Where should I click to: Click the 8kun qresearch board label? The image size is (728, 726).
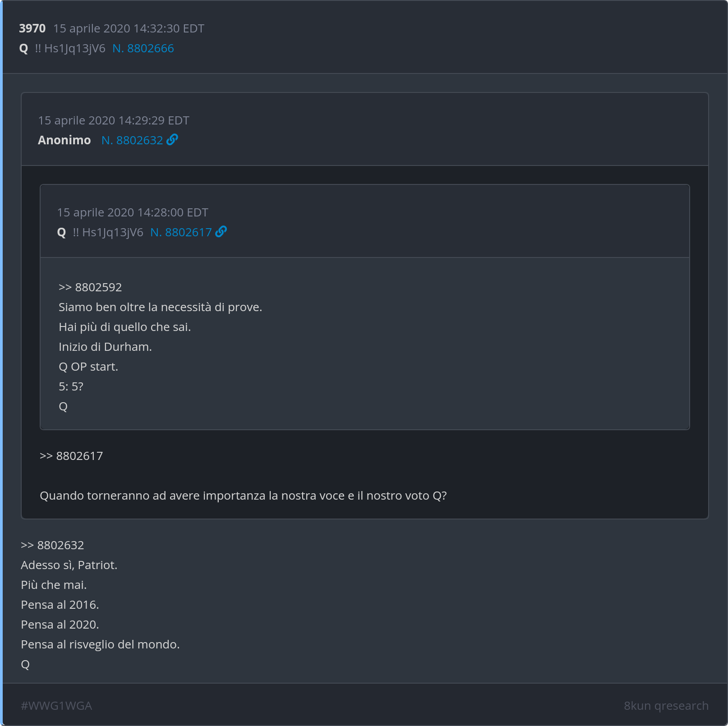tap(666, 706)
